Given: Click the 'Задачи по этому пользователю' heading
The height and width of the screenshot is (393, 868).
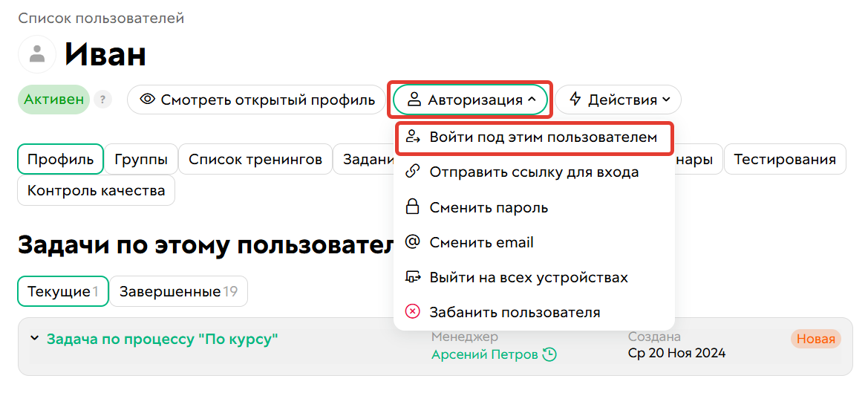Looking at the screenshot, I should point(206,245).
